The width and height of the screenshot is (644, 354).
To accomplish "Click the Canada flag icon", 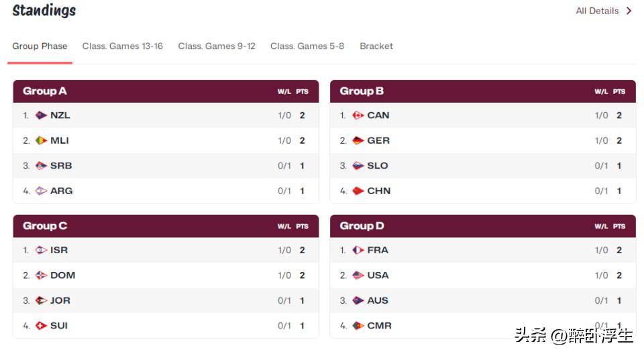I will click(358, 116).
